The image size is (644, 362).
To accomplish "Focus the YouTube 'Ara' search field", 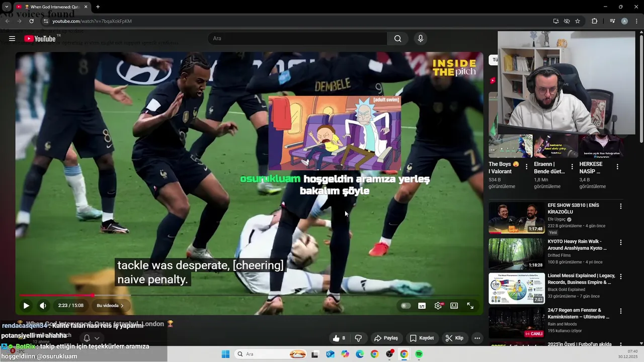I will point(297,39).
